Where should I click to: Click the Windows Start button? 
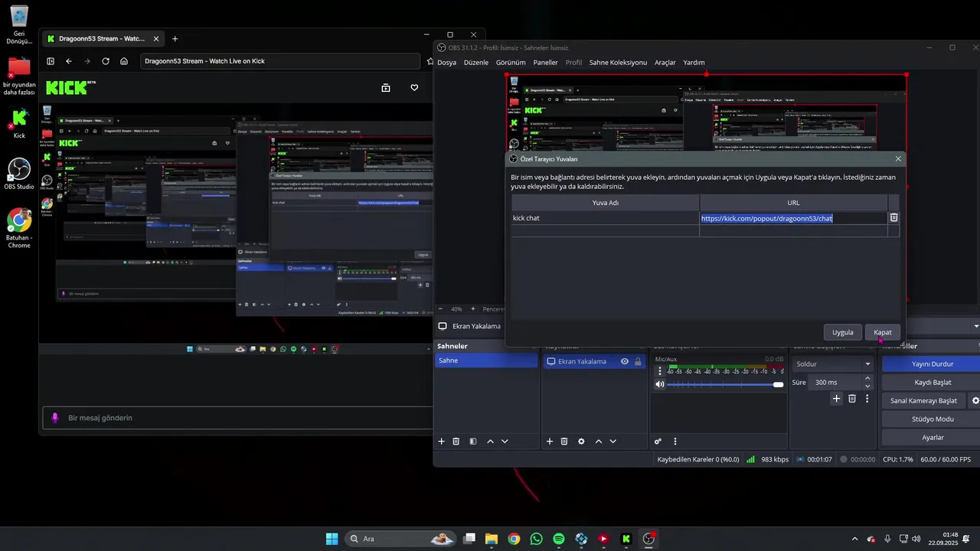pos(332,539)
